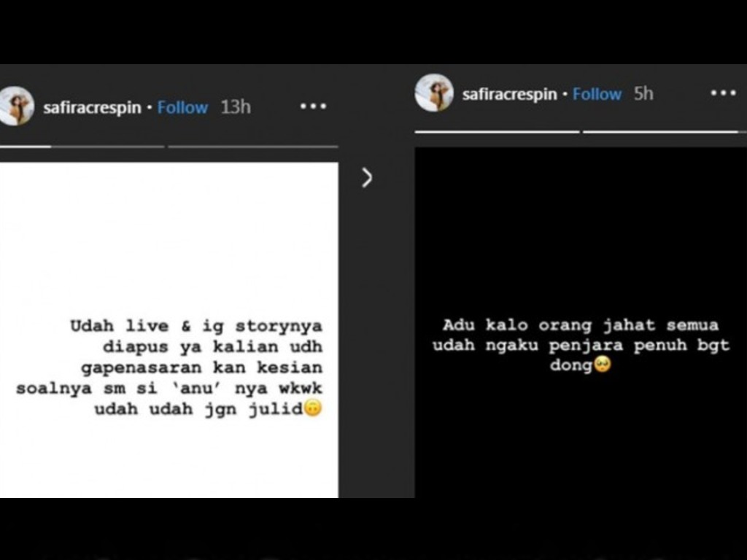
Task: Tap the 'Udah live & ig storynya' text
Action: (x=196, y=326)
